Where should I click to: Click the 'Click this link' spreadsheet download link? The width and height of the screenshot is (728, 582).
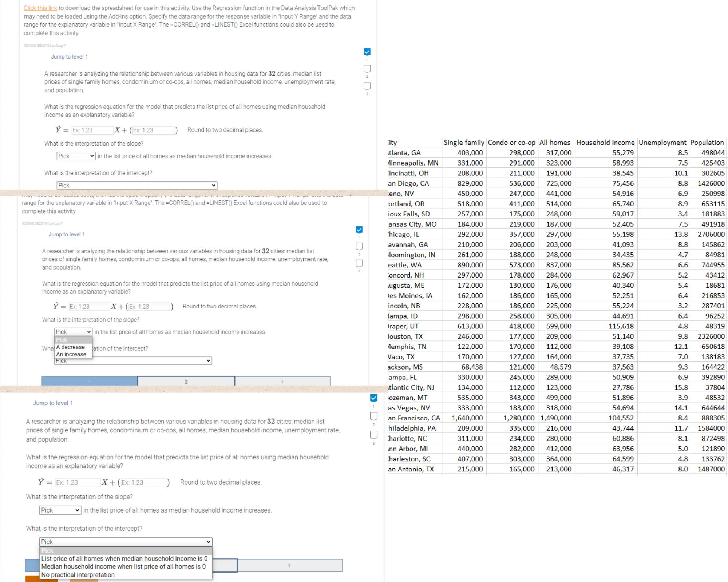tap(40, 8)
